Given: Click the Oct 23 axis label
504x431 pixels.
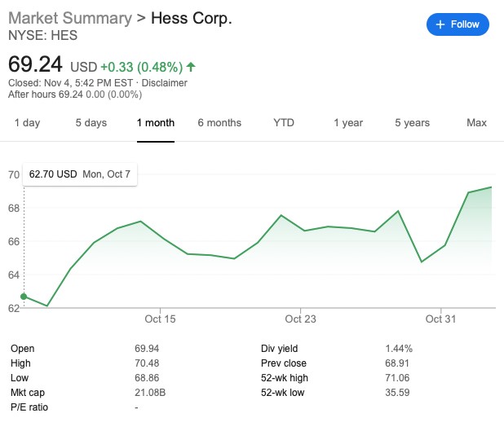Looking at the screenshot, I should (300, 318).
